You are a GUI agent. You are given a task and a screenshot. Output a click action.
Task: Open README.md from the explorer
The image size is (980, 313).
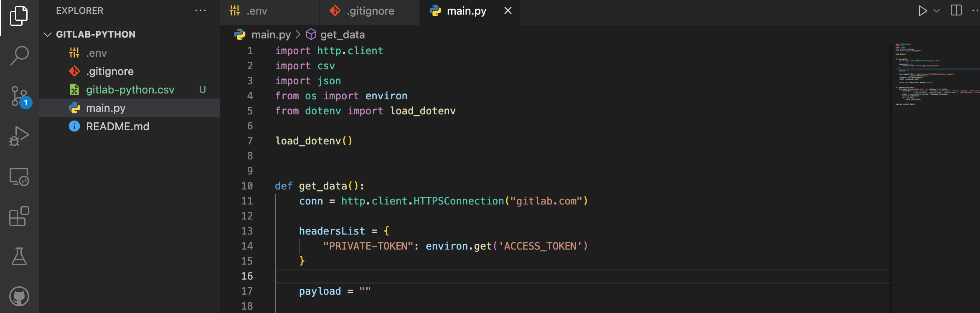click(117, 126)
